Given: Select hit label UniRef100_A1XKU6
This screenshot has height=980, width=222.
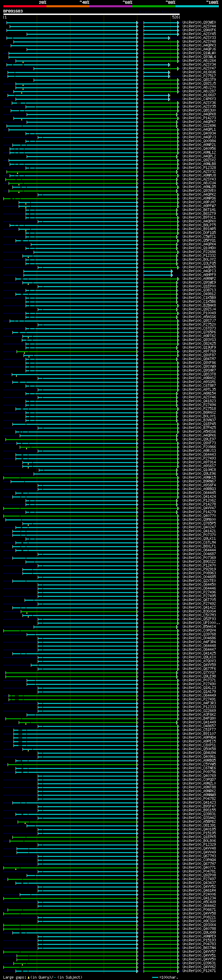Looking at the screenshot, I should [x=199, y=72].
